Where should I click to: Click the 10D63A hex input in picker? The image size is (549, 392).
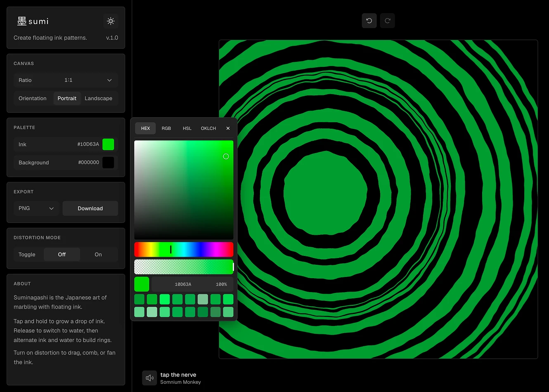(x=183, y=284)
